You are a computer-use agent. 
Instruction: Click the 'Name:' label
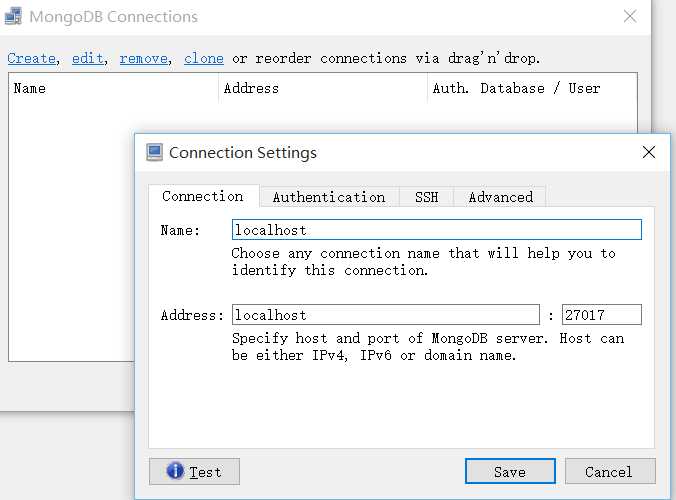180,230
